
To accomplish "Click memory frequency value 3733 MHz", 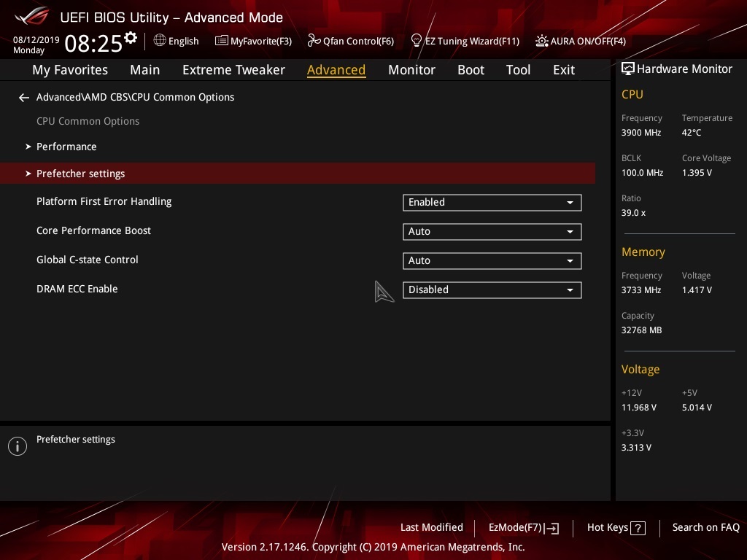I will pyautogui.click(x=641, y=290).
